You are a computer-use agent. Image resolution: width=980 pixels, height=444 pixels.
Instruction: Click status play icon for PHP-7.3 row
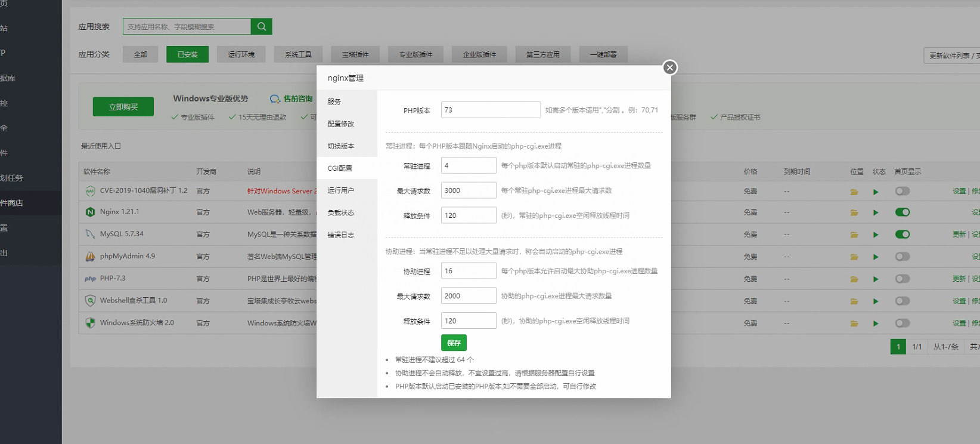tap(876, 279)
